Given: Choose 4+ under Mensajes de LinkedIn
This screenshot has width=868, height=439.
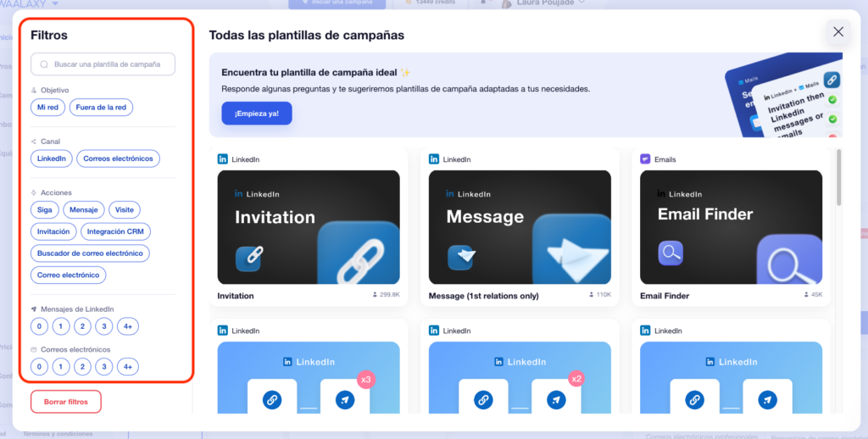Looking at the screenshot, I should (x=126, y=326).
